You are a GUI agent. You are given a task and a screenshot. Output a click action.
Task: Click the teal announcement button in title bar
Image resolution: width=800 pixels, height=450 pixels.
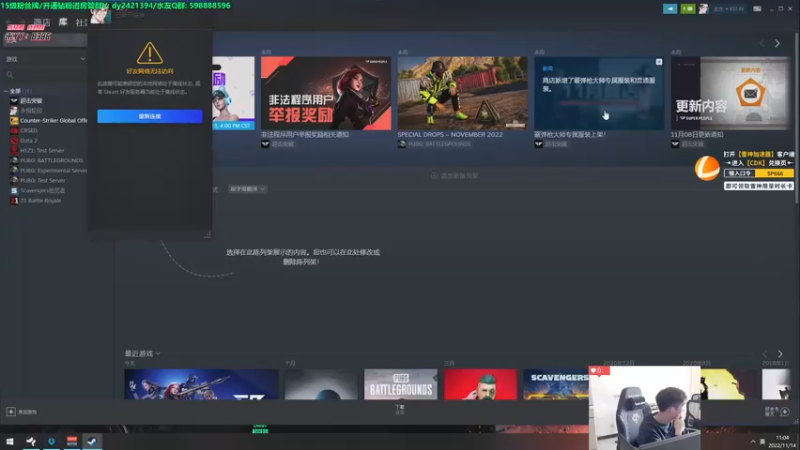(x=670, y=9)
